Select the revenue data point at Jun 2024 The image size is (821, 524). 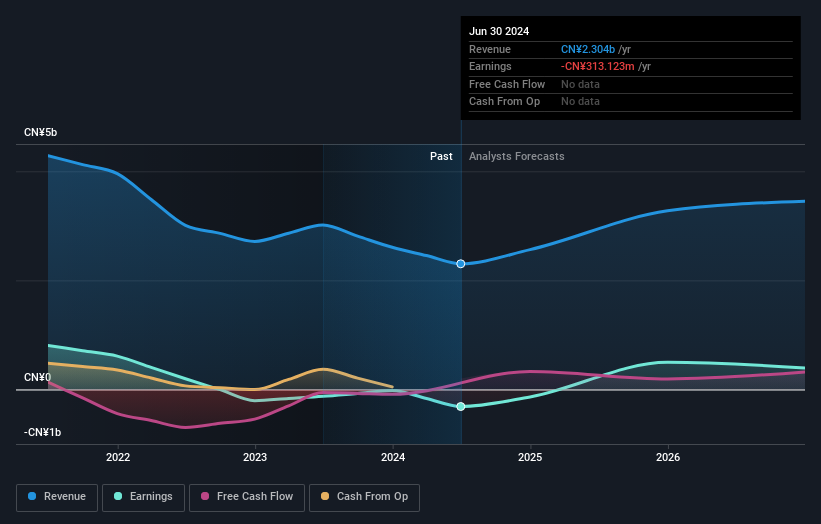click(461, 264)
